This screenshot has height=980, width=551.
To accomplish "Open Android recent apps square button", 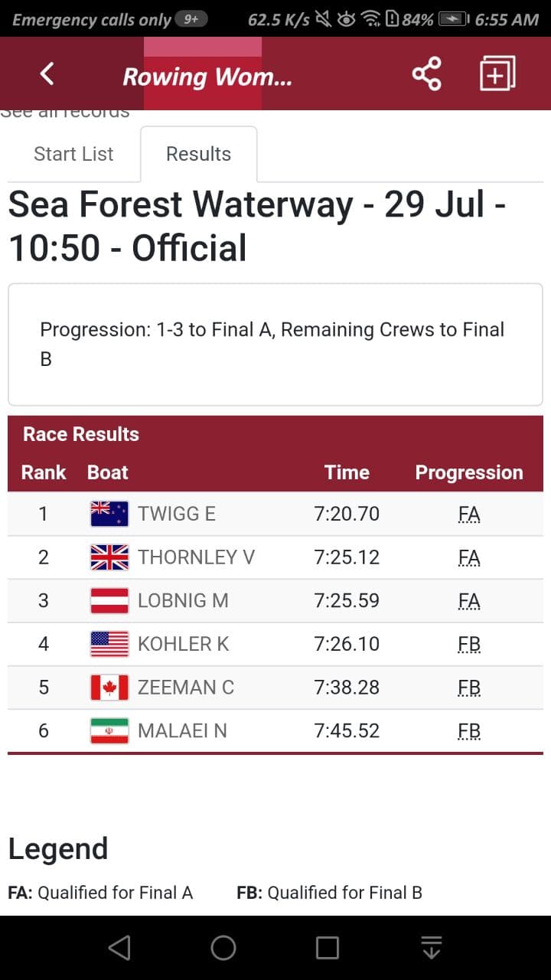I will coord(328,948).
